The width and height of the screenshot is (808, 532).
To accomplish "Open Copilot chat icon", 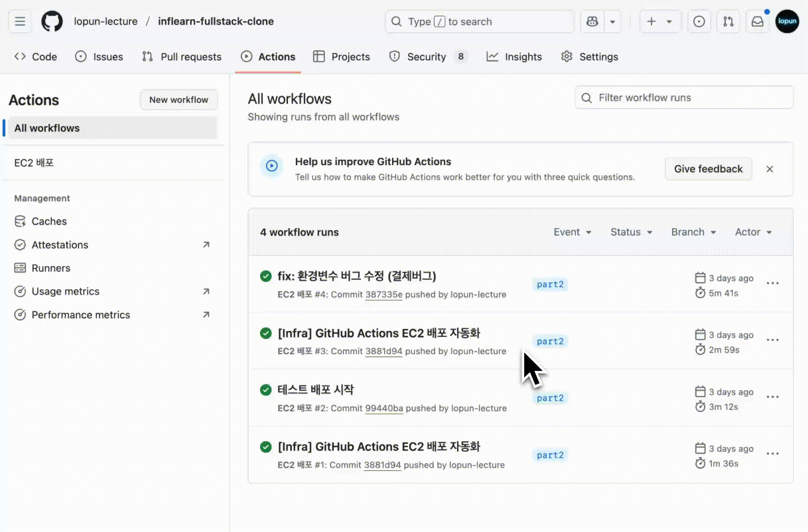I will tap(592, 22).
